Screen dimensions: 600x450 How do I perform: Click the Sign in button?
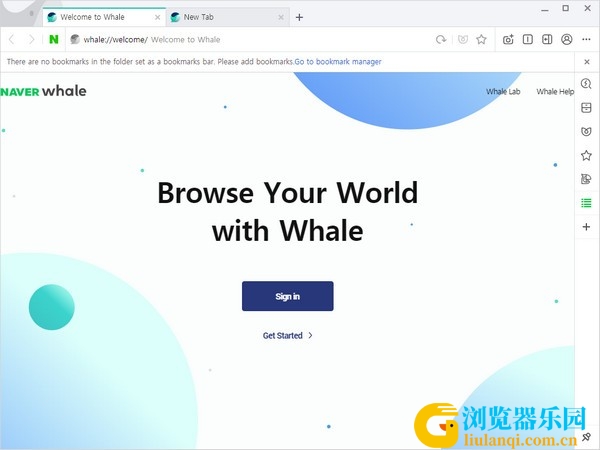click(288, 296)
